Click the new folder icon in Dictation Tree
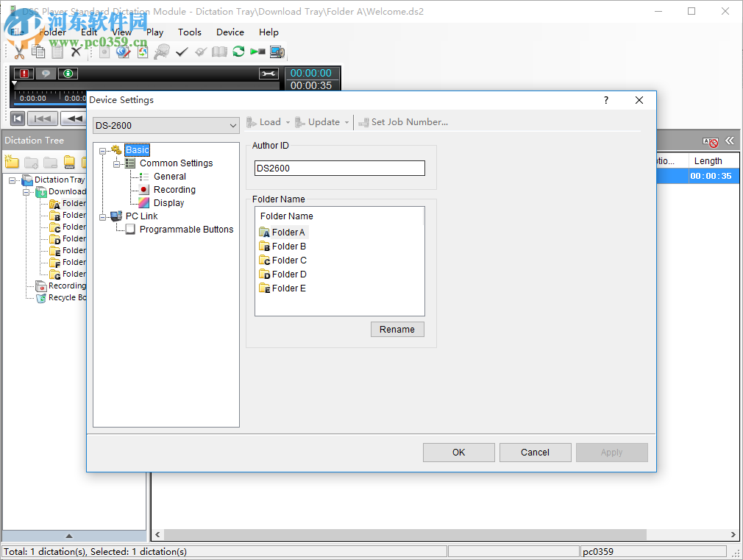 (12, 162)
